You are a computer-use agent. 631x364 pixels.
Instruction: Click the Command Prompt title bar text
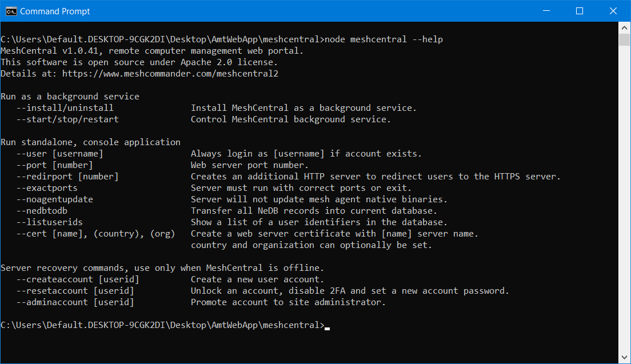click(55, 11)
